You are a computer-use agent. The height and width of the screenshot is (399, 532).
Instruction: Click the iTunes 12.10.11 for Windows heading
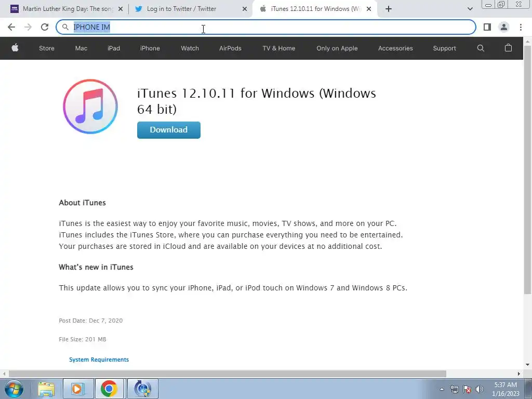256,101
